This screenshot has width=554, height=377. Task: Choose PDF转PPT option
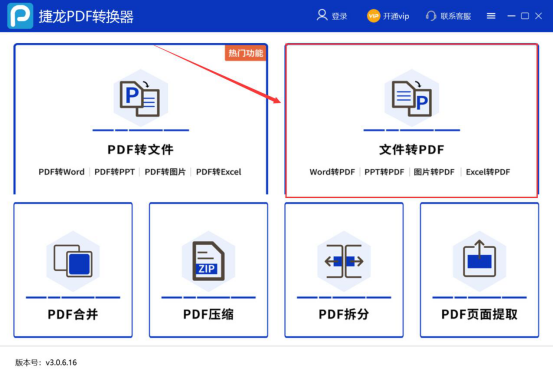[114, 172]
